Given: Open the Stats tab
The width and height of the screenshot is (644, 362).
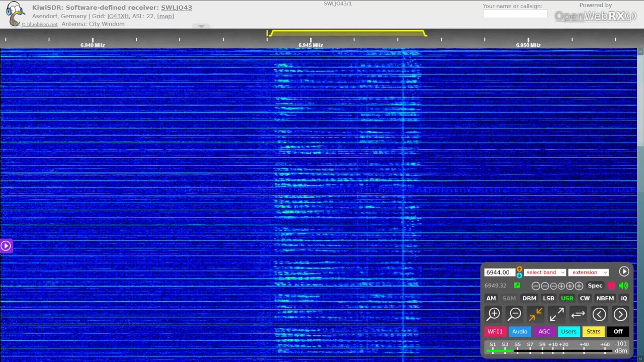Looking at the screenshot, I should [593, 331].
